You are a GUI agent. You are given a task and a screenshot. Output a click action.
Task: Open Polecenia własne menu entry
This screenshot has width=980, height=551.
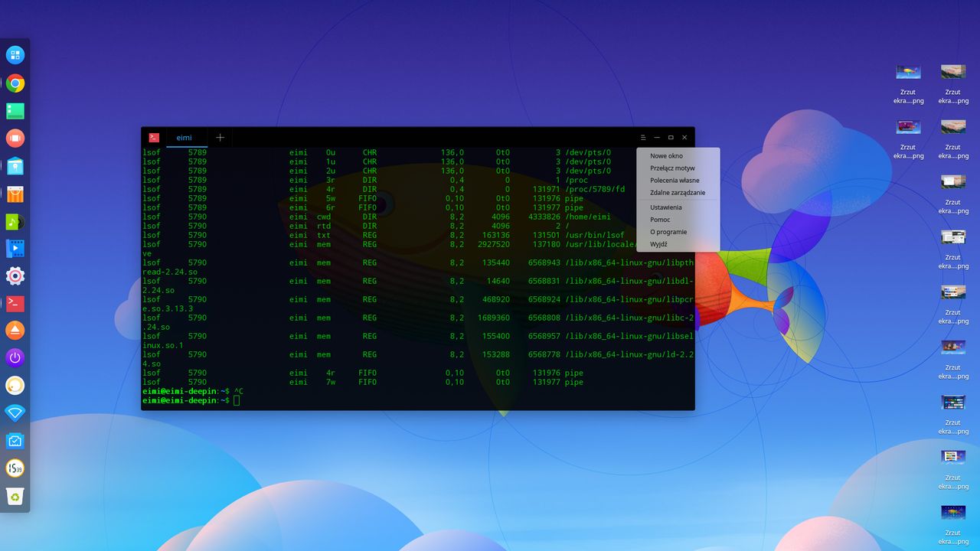coord(675,181)
